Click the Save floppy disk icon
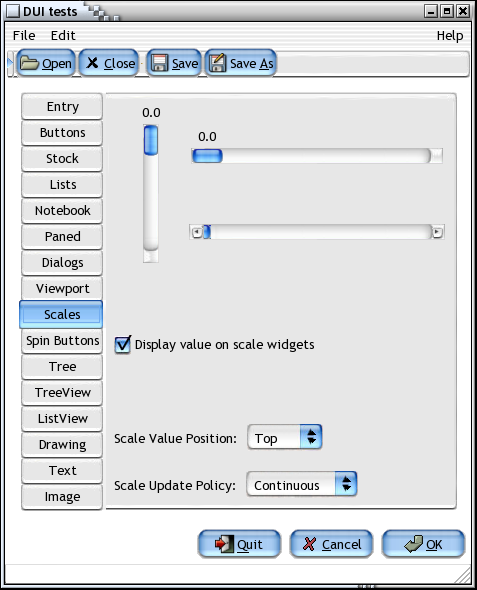Image resolution: width=477 pixels, height=590 pixels. 160,63
